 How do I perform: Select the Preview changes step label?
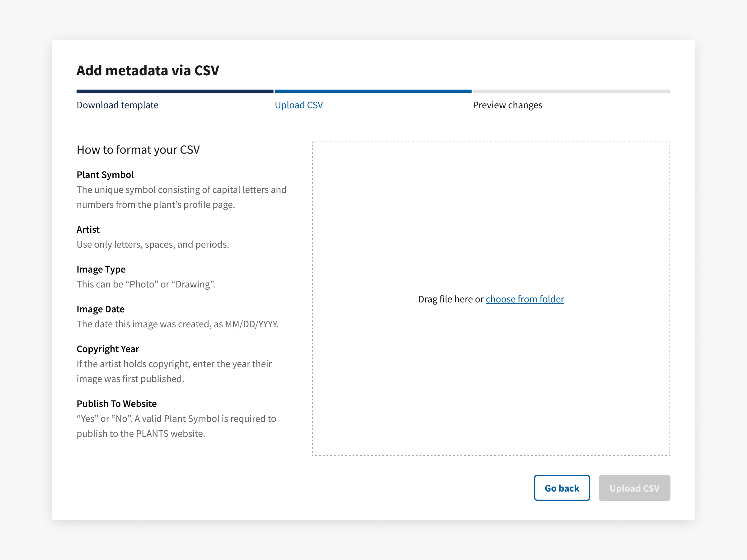pos(507,105)
